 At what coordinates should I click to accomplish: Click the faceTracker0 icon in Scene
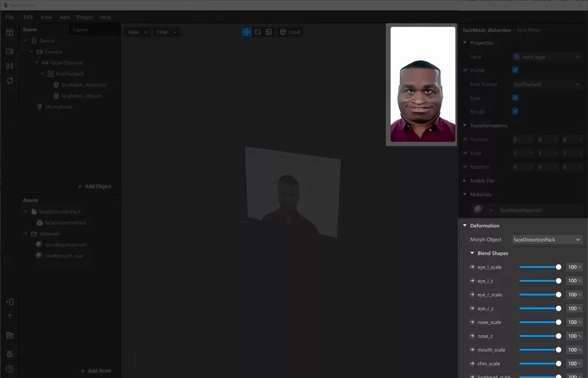tap(50, 74)
